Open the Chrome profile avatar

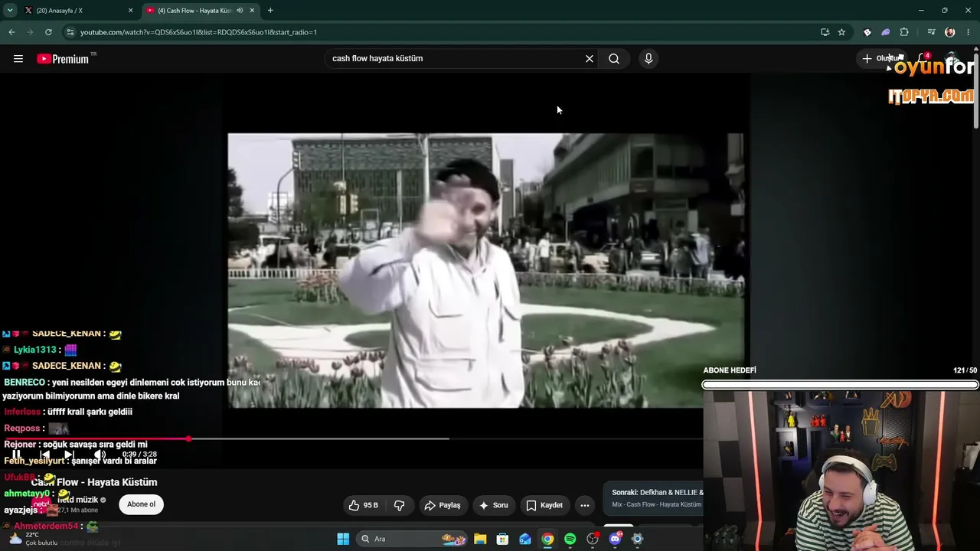pyautogui.click(x=950, y=32)
